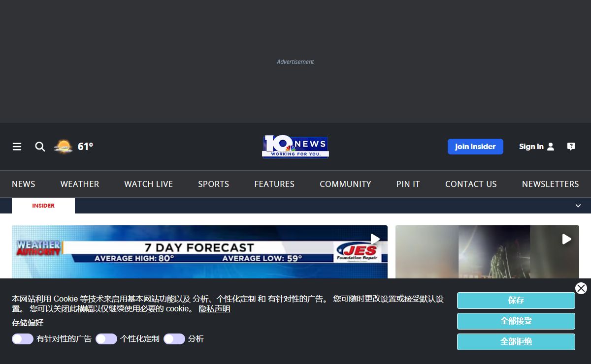Toggle analytics (分析) switch
This screenshot has width=591, height=364.
pos(174,339)
